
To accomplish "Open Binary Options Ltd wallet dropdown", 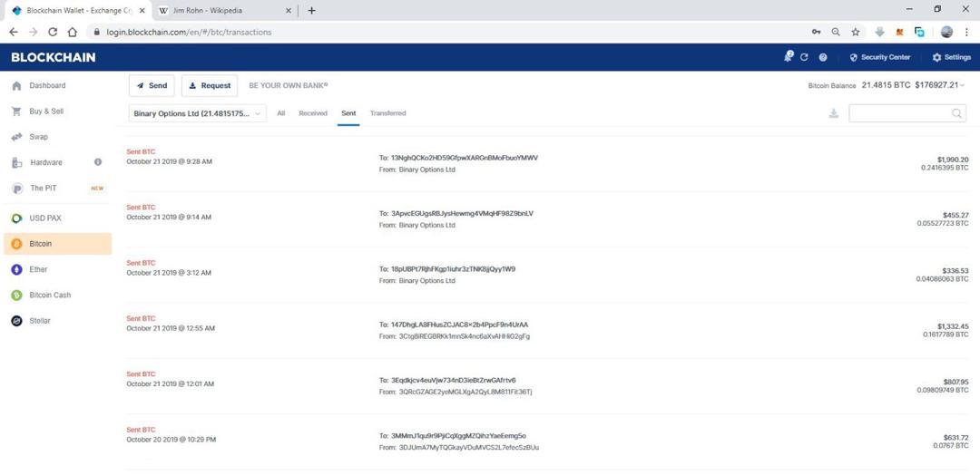I will (x=198, y=113).
